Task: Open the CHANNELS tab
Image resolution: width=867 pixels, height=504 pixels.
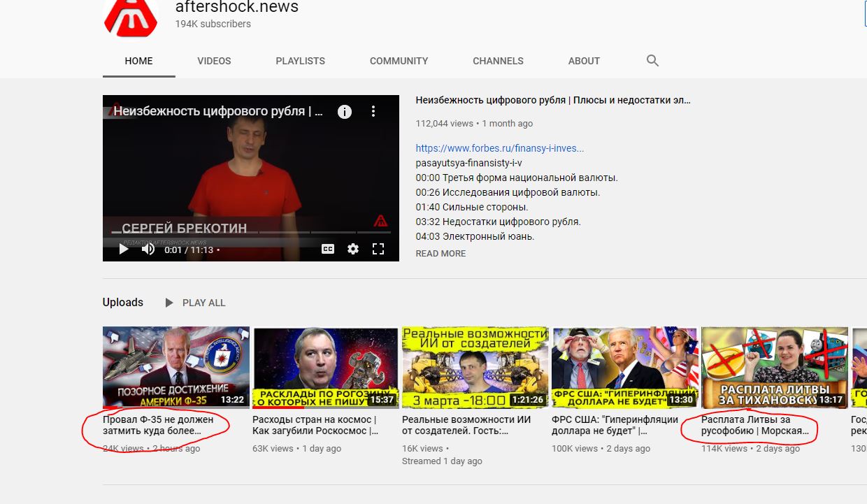Action: click(x=499, y=61)
